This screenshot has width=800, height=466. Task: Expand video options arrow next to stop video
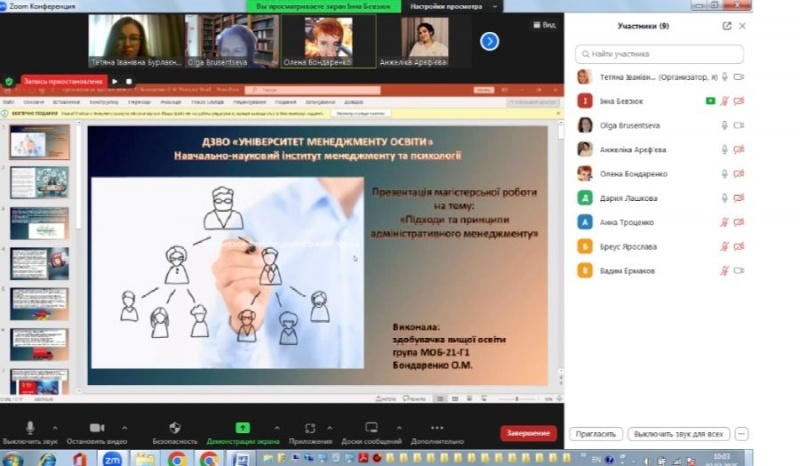(124, 428)
